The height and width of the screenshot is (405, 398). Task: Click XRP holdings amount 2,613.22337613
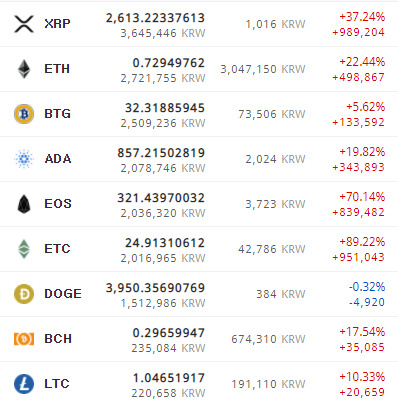tap(155, 18)
